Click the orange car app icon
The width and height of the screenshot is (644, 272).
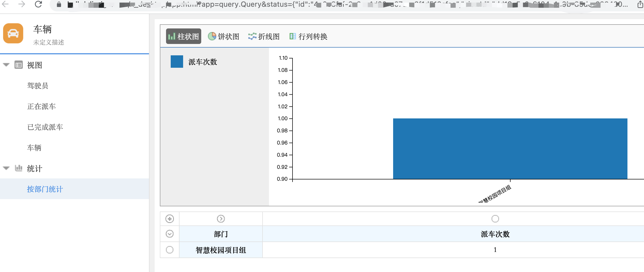pos(13,33)
